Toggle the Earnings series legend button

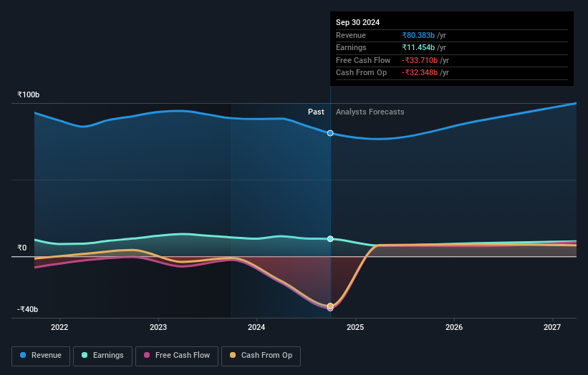coord(102,356)
